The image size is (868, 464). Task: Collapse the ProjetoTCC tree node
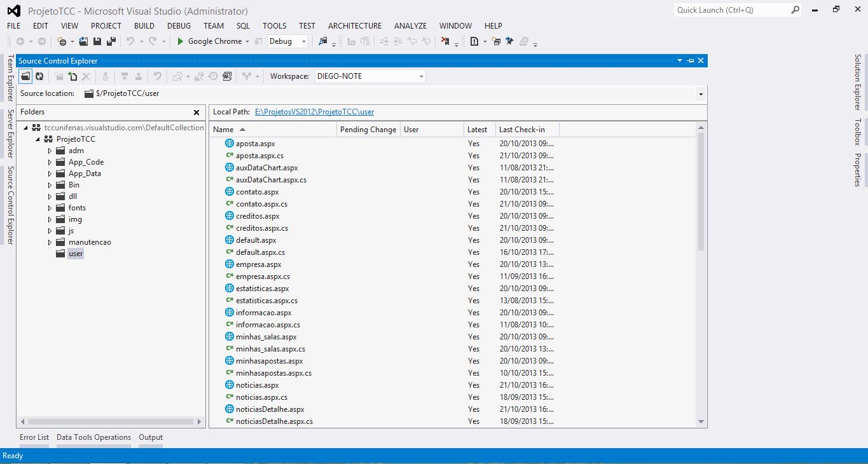[x=38, y=139]
